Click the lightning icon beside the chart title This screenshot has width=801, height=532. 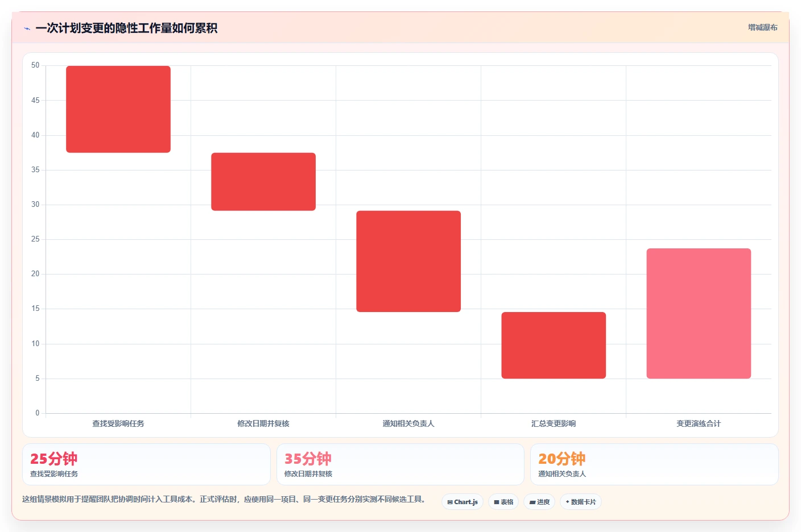(x=27, y=28)
